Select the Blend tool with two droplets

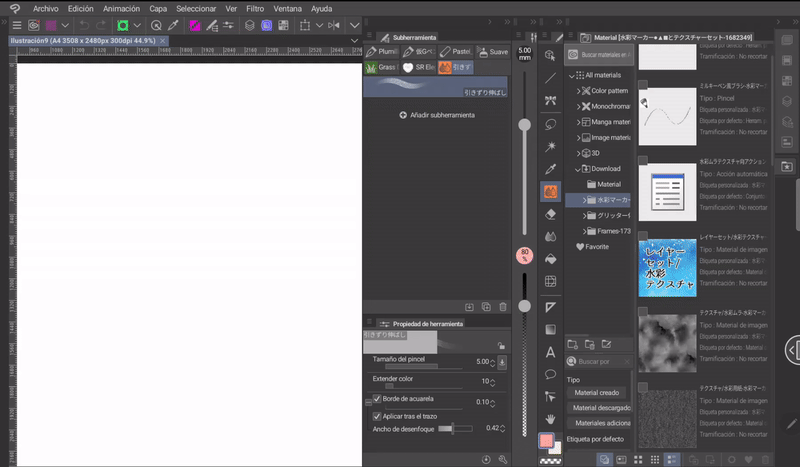550,237
